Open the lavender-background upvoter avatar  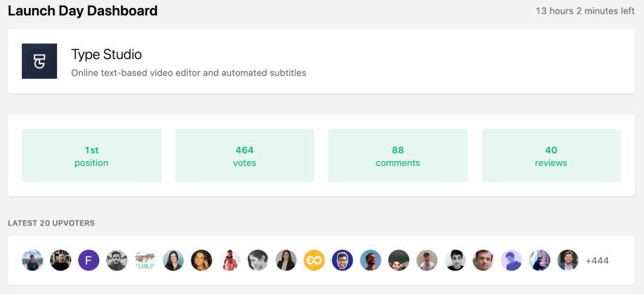(511, 260)
